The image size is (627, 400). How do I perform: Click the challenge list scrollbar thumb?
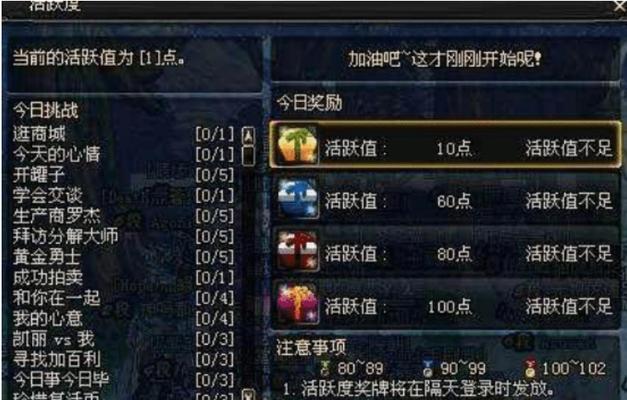click(x=248, y=156)
